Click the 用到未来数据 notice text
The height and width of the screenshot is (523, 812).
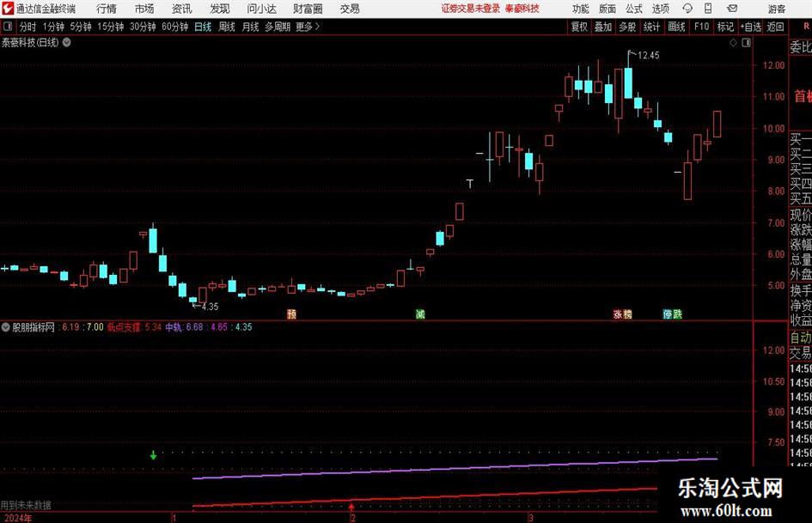[x=26, y=505]
